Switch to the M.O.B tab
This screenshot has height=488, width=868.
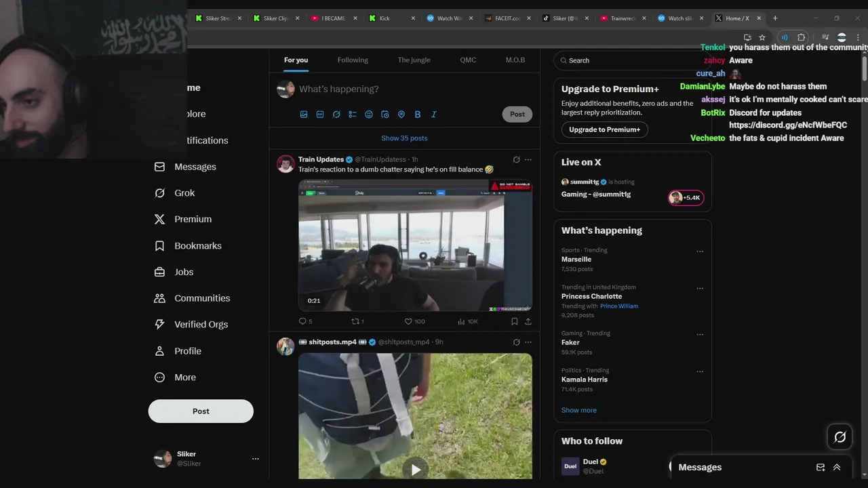pos(515,60)
